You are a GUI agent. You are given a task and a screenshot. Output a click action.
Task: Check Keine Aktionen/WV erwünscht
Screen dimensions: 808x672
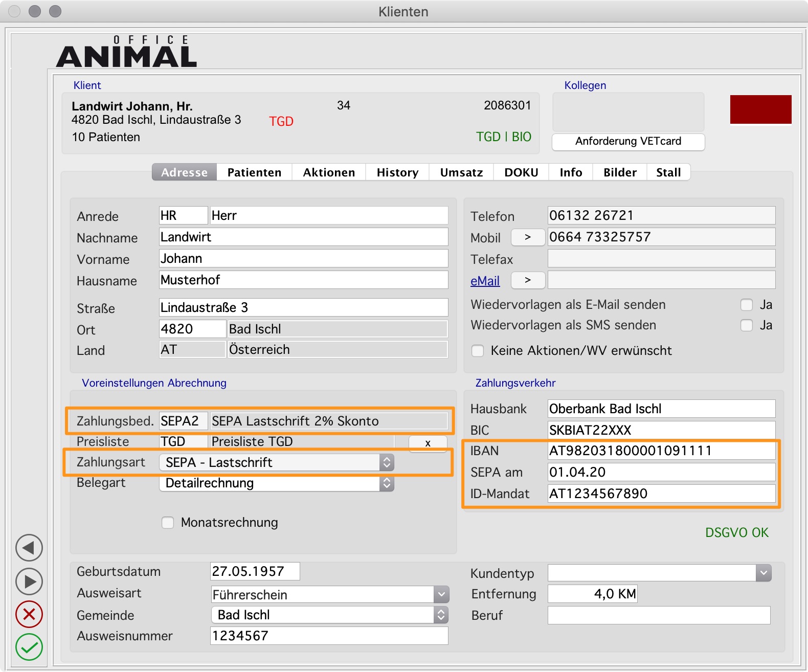(478, 351)
